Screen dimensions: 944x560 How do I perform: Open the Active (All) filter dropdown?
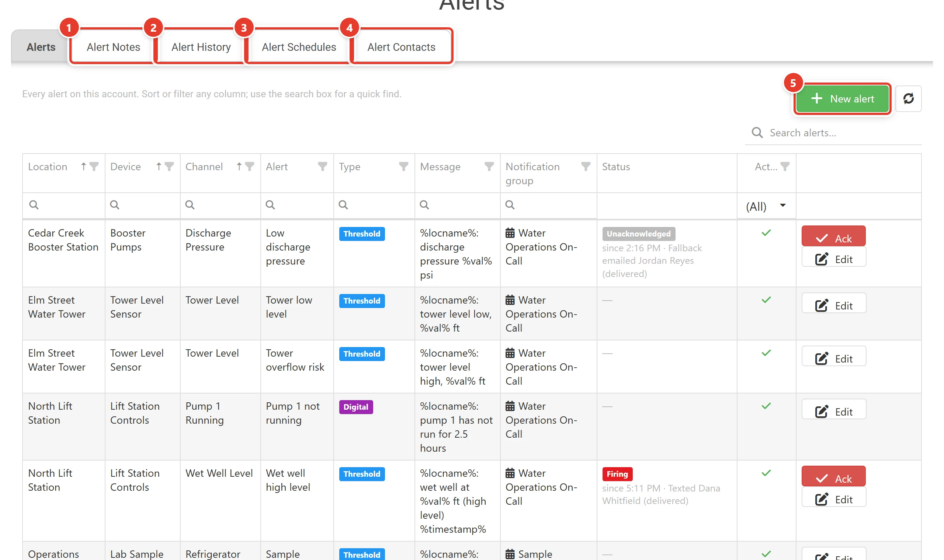coord(766,206)
